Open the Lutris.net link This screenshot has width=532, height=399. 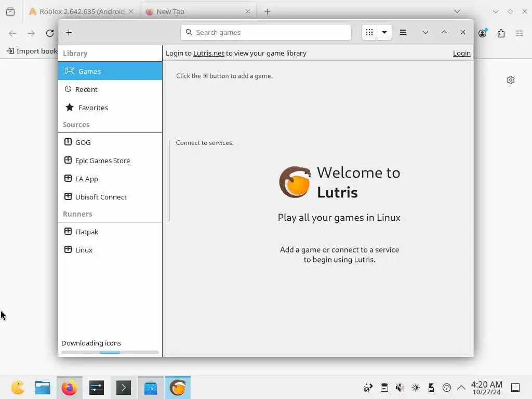point(209,54)
